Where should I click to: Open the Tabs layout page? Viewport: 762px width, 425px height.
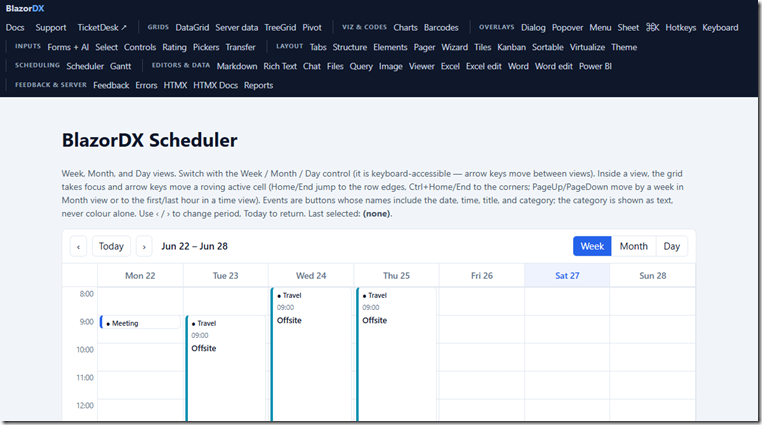[x=318, y=47]
